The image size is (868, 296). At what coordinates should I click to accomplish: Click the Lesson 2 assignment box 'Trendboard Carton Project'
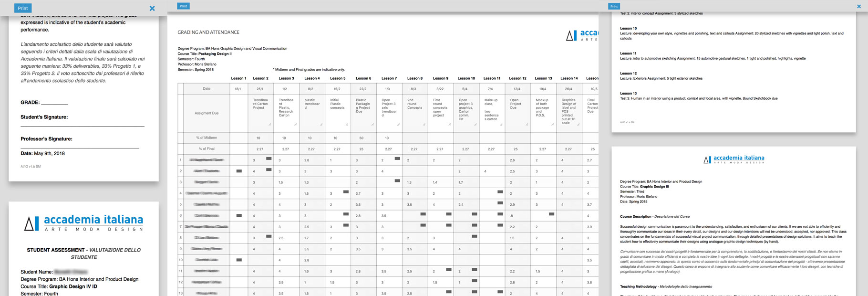261,113
